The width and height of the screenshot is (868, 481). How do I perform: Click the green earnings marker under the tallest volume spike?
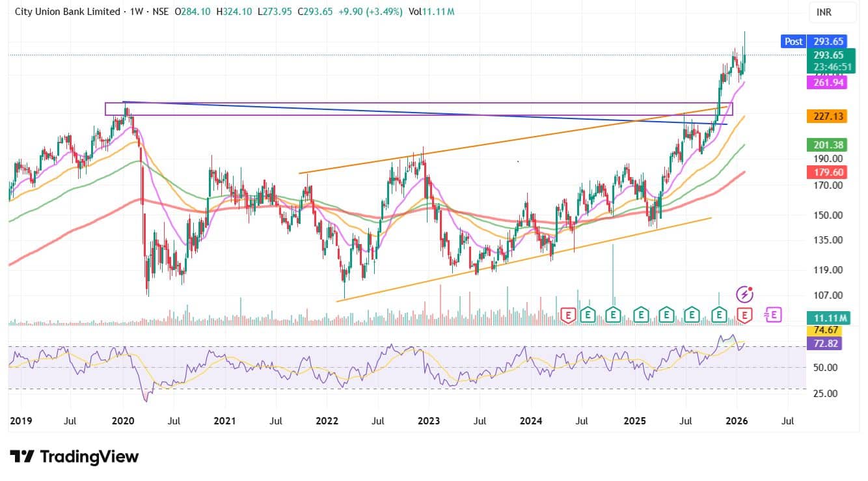612,314
